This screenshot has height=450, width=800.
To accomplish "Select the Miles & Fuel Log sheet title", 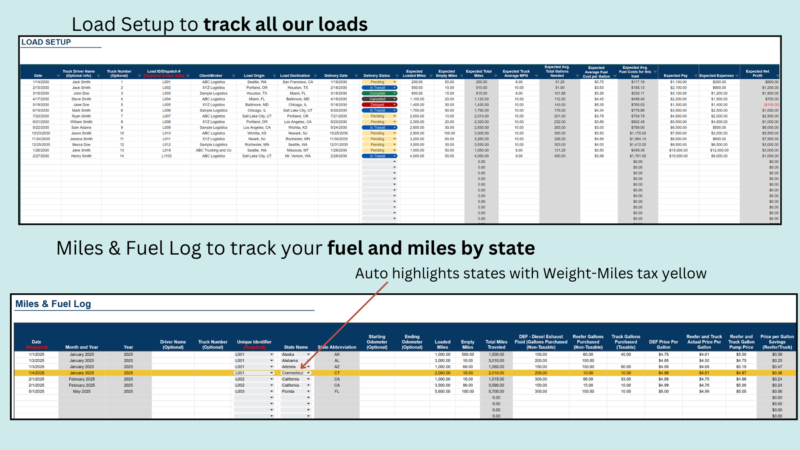I will coord(53,304).
